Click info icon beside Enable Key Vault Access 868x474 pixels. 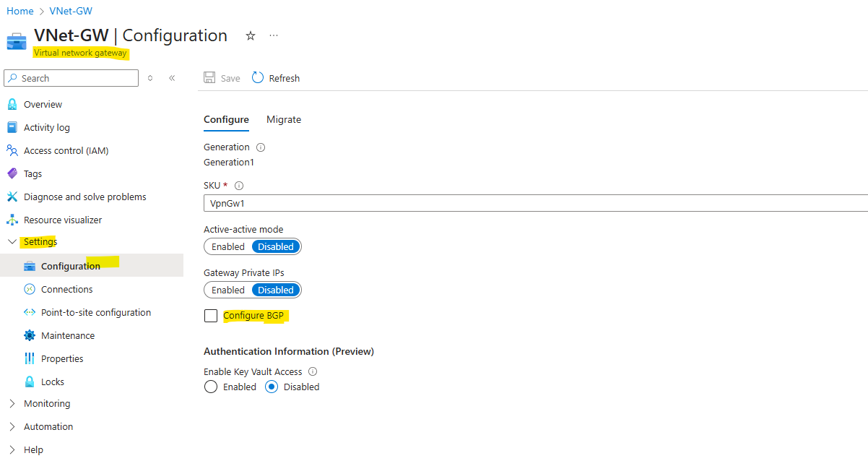[x=313, y=371]
